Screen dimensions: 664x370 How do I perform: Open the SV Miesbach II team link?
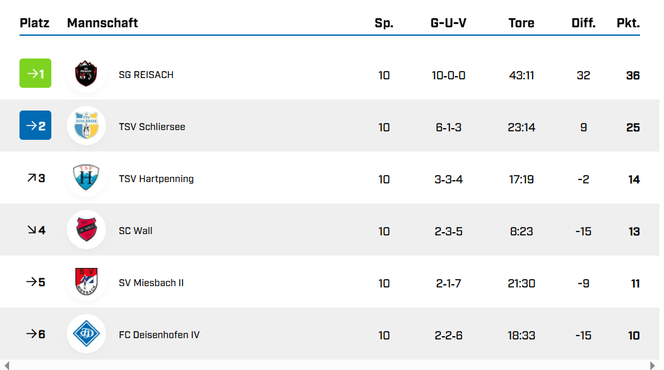pos(151,283)
